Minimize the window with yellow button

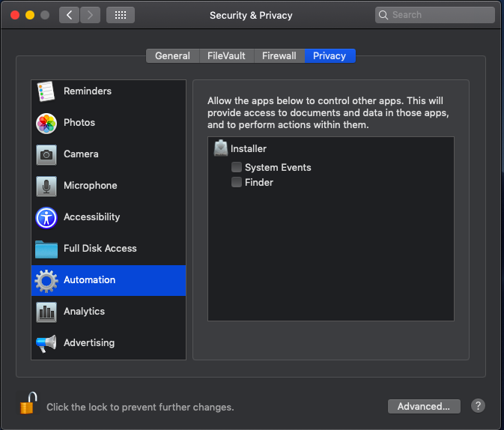pyautogui.click(x=30, y=15)
